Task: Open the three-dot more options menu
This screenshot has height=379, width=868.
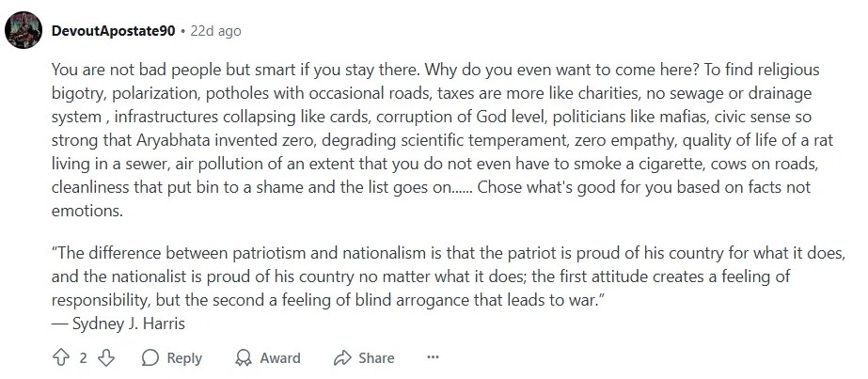Action: click(x=433, y=357)
